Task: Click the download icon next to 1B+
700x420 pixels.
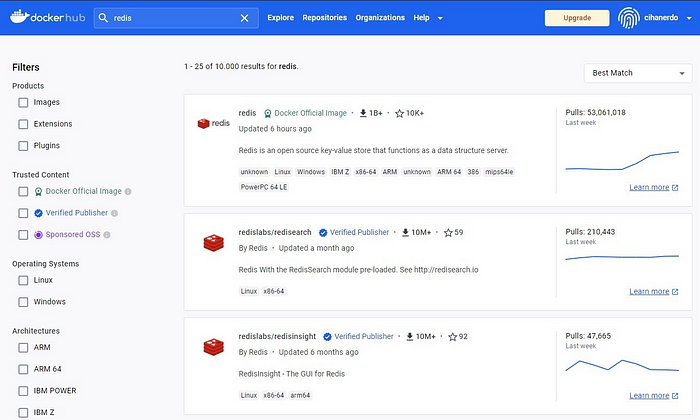Action: click(363, 113)
